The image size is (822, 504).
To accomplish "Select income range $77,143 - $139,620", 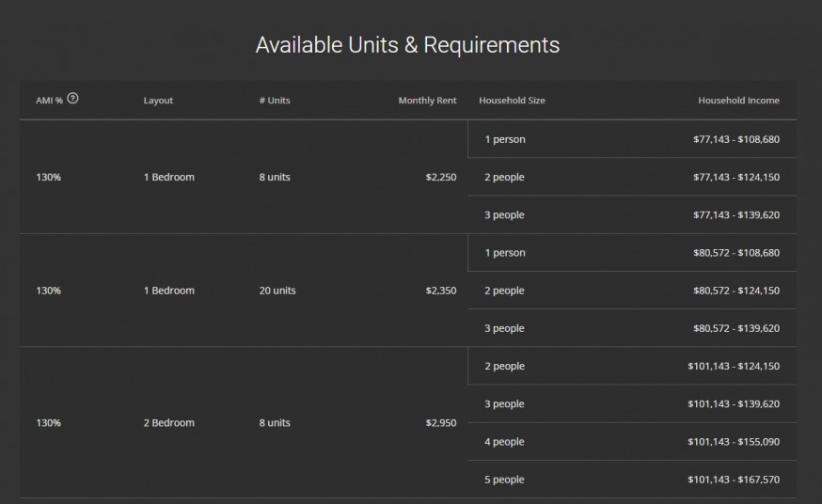I will coord(735,215).
